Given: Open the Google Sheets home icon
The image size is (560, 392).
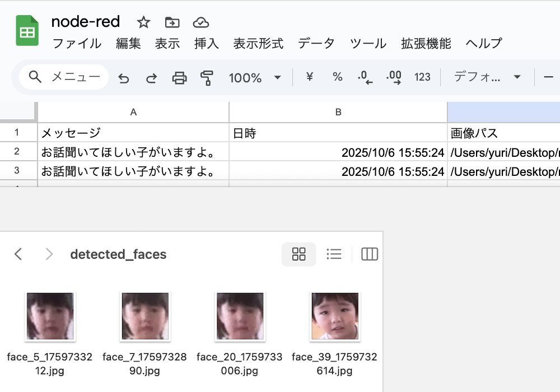Looking at the screenshot, I should 27,31.
